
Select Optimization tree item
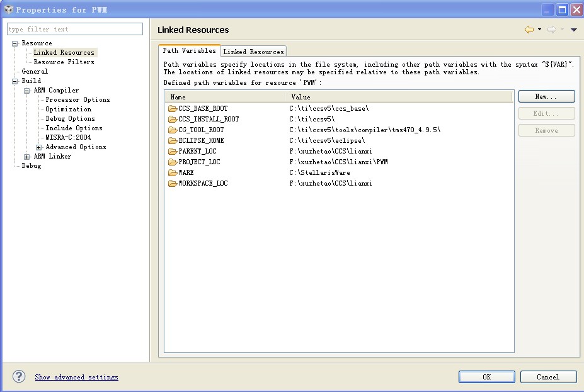(x=69, y=109)
